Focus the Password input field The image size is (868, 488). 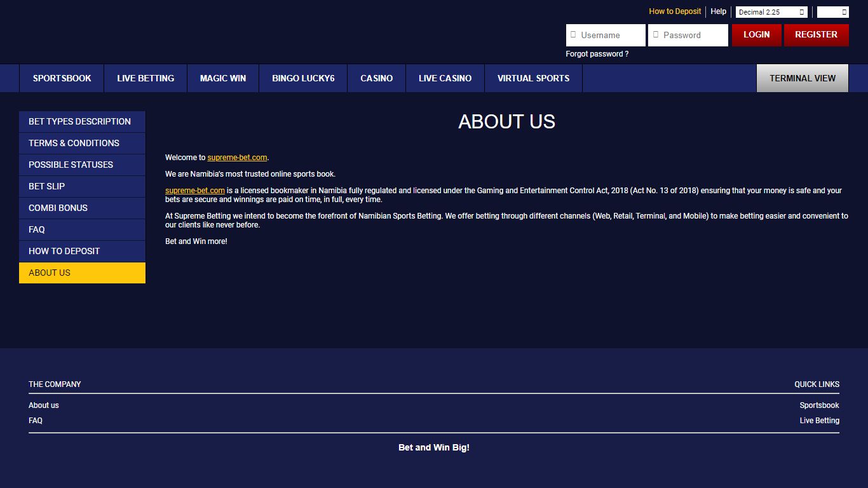688,35
